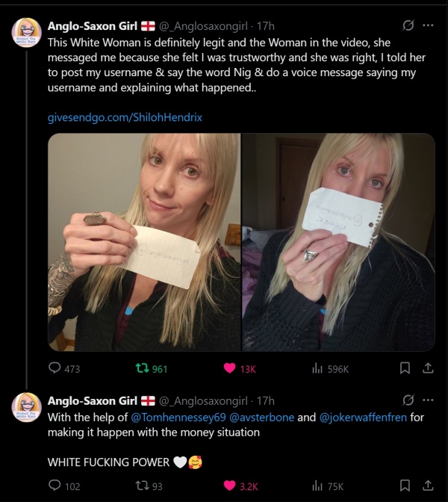Screen dimensions: 448x502
Task: Unlike the second post with 3.2K likes
Action: tap(229, 486)
